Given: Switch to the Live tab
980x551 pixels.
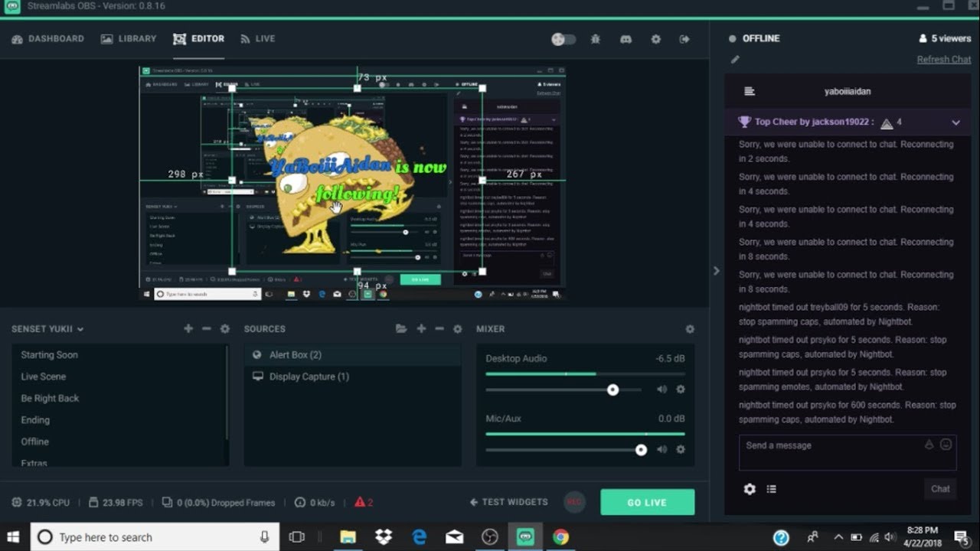Looking at the screenshot, I should point(257,39).
